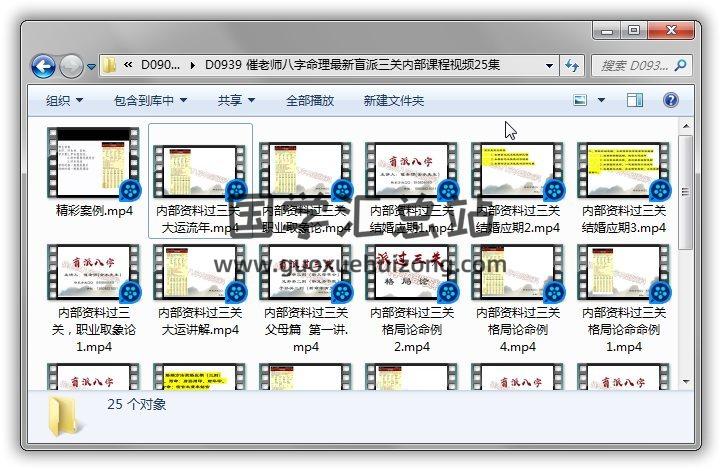Viewport: 722px width, 471px height.
Task: Click the search magnifier icon
Action: (681, 65)
